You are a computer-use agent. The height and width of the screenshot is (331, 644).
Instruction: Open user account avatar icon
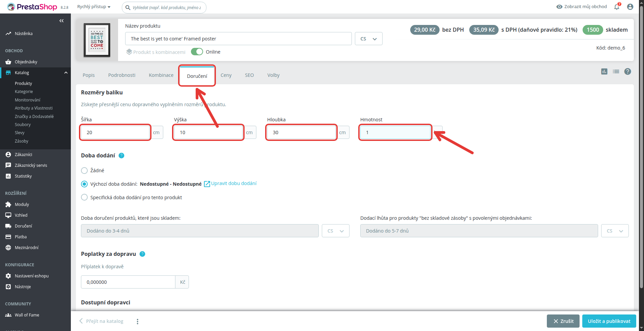coord(630,7)
